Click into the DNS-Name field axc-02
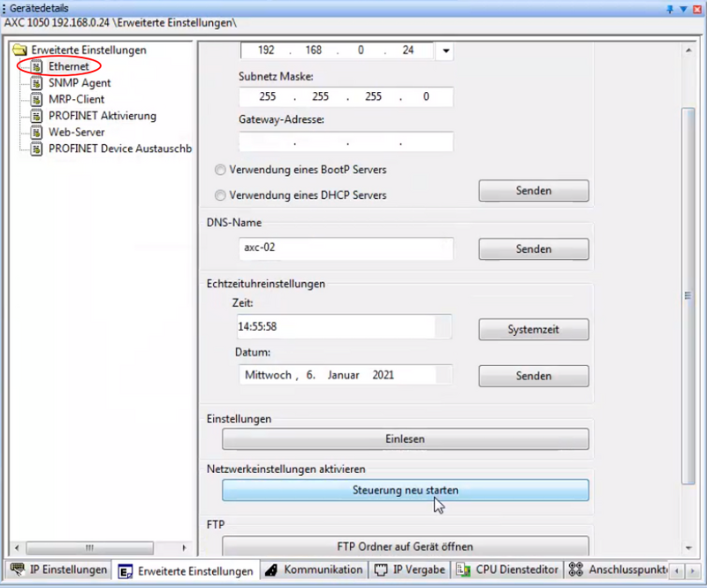The image size is (707, 588). pyautogui.click(x=345, y=248)
